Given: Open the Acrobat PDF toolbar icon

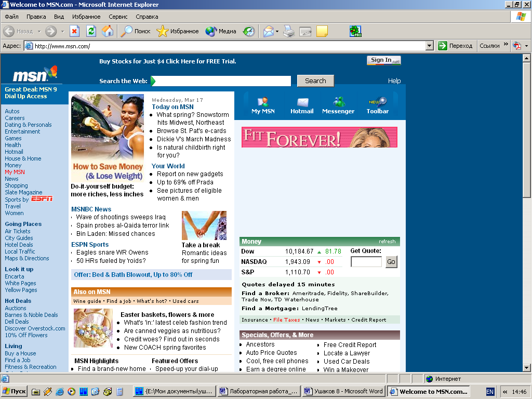Looking at the screenshot, I should [517, 46].
